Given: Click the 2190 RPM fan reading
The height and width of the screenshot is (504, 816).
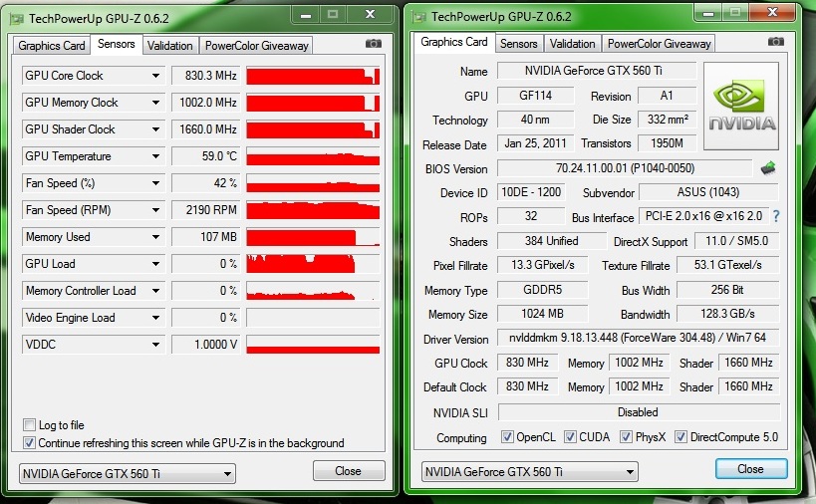Looking at the screenshot, I should 205,210.
